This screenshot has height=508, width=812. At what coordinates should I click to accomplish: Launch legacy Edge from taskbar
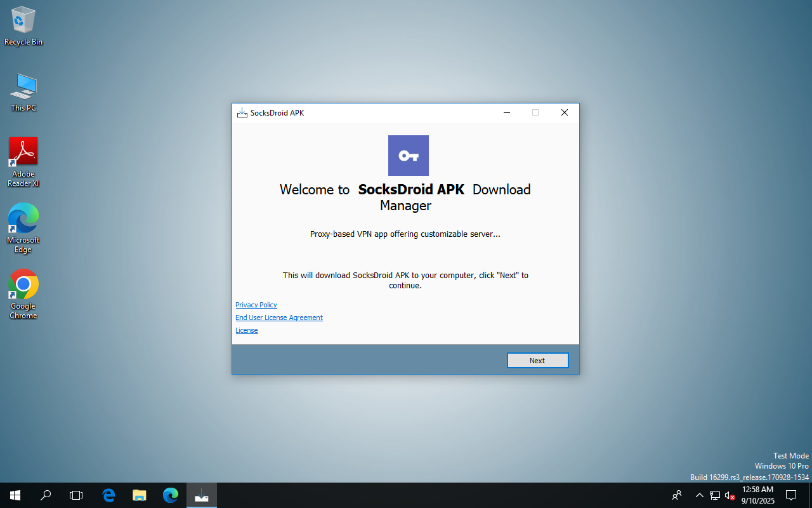[108, 495]
